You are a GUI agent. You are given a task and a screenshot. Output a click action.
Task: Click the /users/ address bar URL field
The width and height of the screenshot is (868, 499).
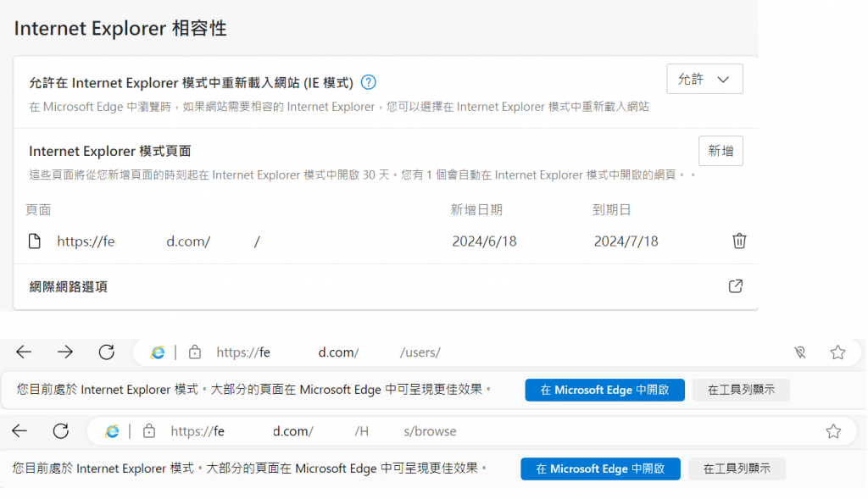[x=495, y=352]
